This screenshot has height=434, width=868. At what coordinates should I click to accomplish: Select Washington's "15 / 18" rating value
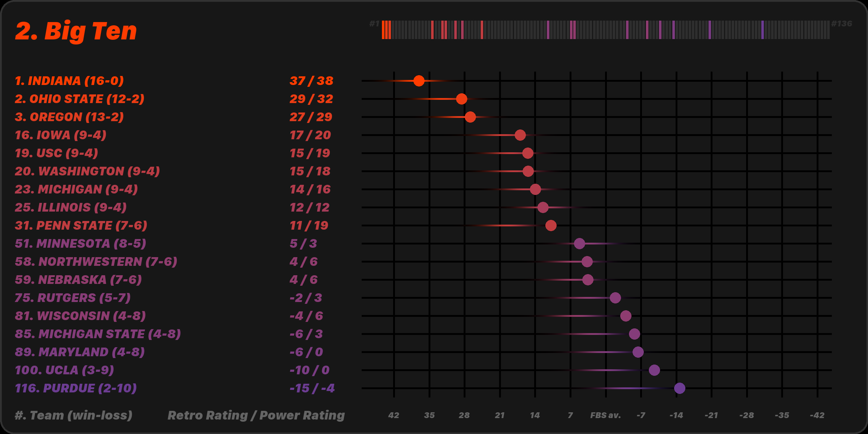coord(310,171)
